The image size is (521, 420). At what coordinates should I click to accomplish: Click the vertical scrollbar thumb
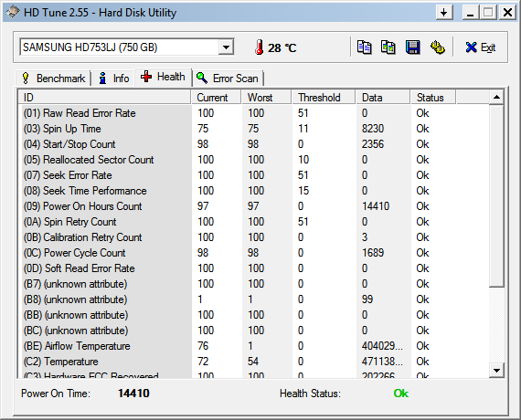(496, 196)
